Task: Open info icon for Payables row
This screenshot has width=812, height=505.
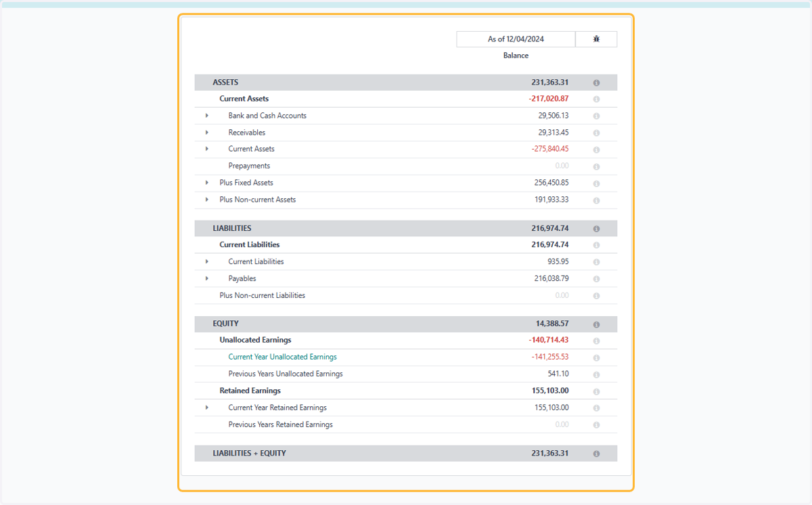Action: pyautogui.click(x=596, y=279)
